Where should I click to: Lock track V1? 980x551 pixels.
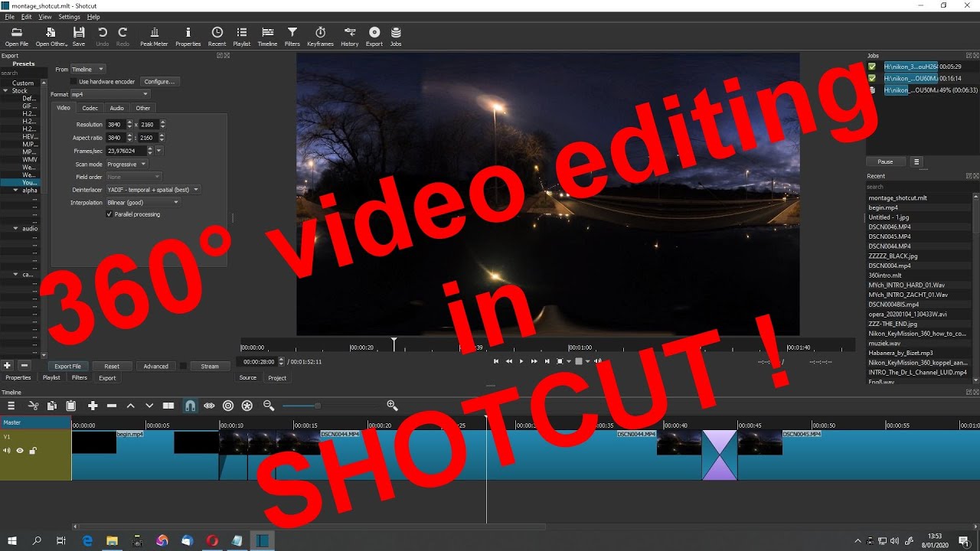32,451
